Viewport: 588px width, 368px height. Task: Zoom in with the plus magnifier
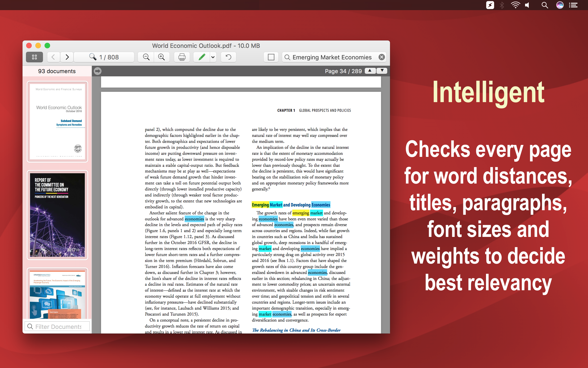[161, 57]
